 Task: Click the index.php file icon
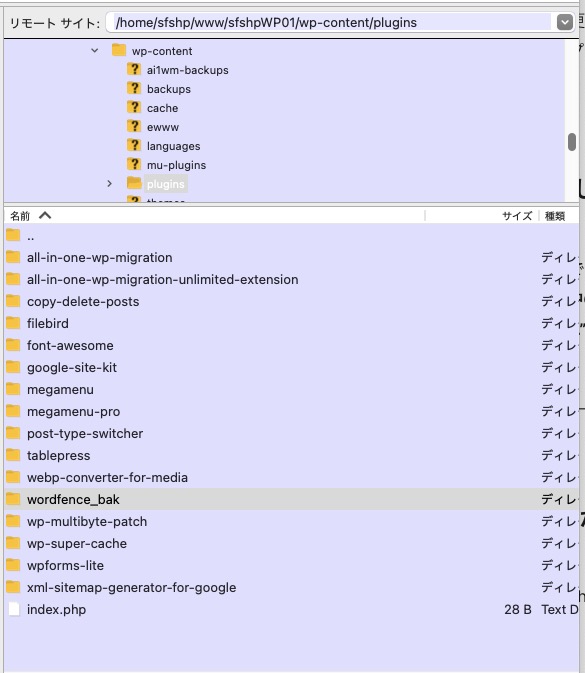tap(14, 609)
